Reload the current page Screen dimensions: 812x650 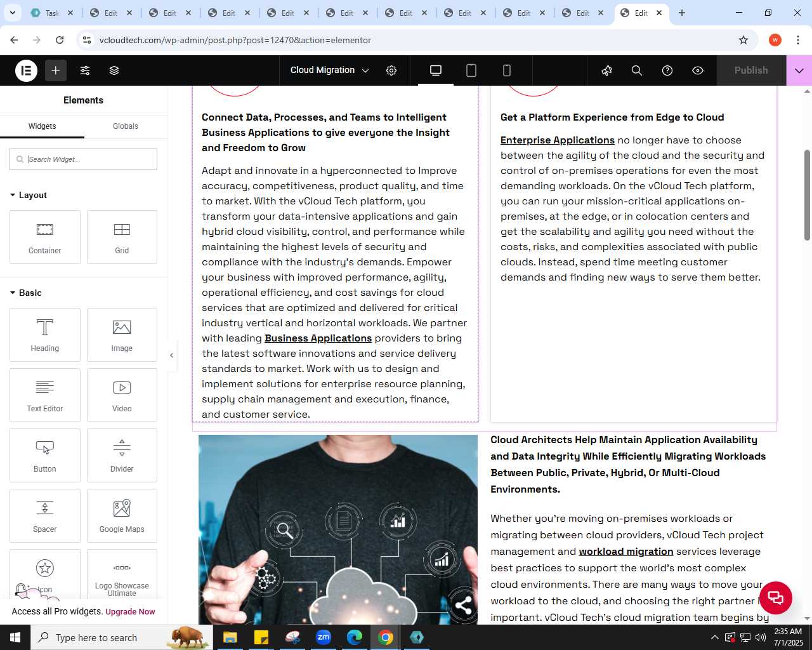[x=60, y=40]
